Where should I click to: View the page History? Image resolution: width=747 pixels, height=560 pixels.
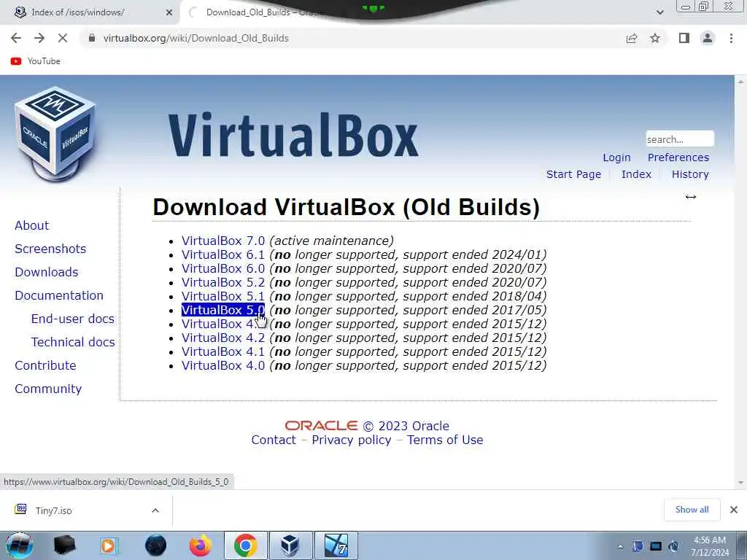pos(690,174)
